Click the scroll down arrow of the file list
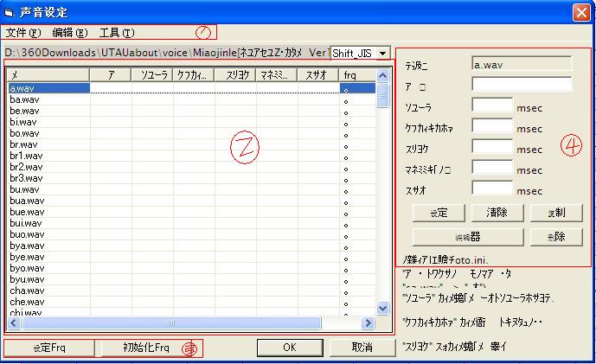 click(x=382, y=308)
